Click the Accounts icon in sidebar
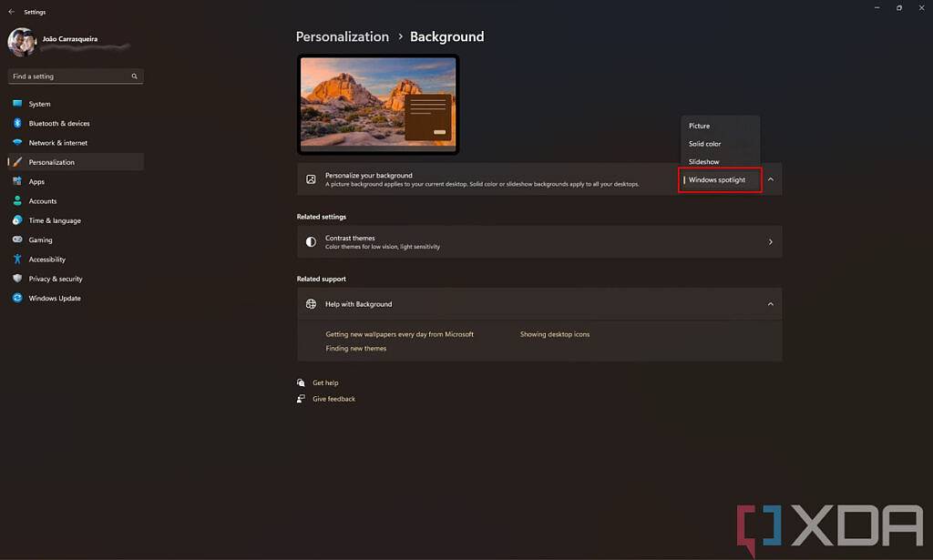 point(17,201)
